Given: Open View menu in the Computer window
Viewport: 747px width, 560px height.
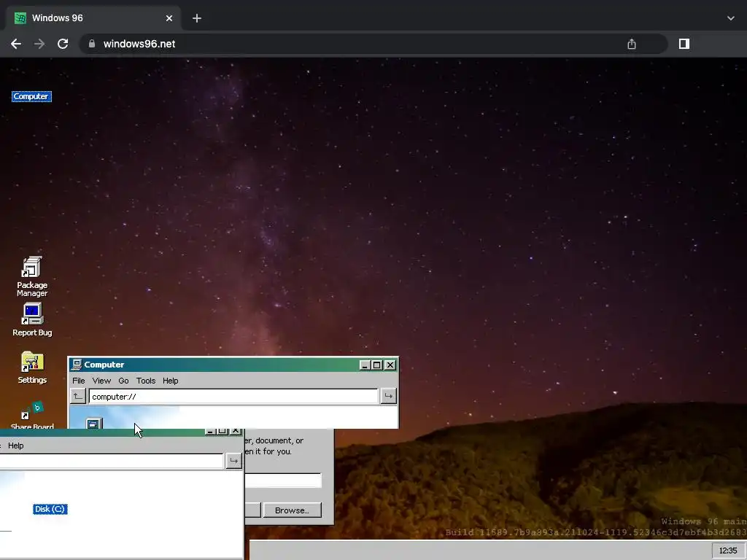Looking at the screenshot, I should coord(101,381).
